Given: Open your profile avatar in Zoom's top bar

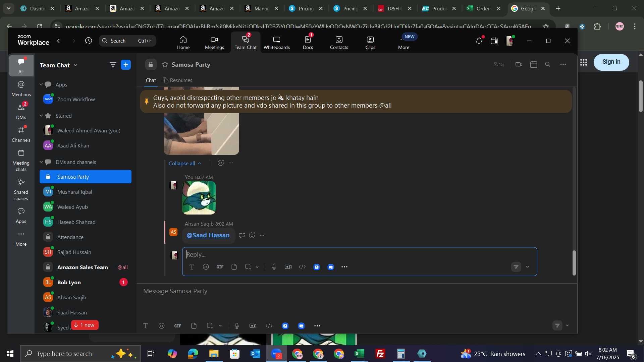Looking at the screenshot, I should pyautogui.click(x=509, y=41).
